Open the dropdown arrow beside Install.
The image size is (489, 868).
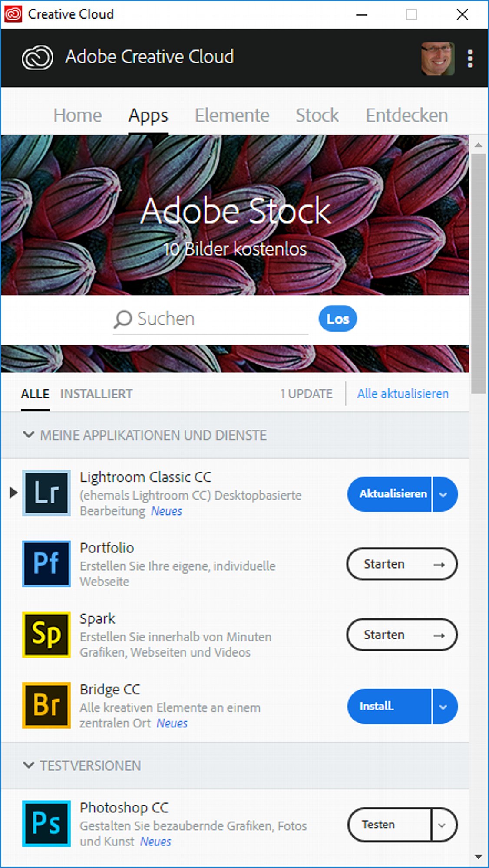[444, 707]
